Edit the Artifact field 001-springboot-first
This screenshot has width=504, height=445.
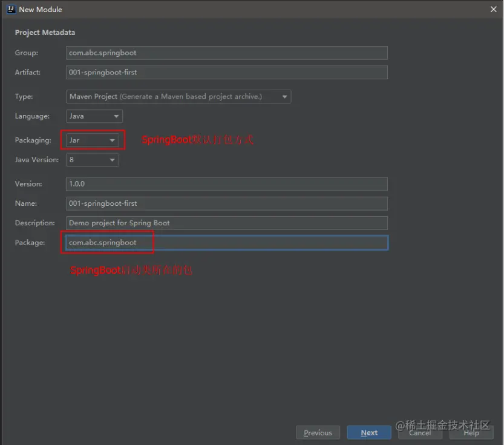[227, 72]
